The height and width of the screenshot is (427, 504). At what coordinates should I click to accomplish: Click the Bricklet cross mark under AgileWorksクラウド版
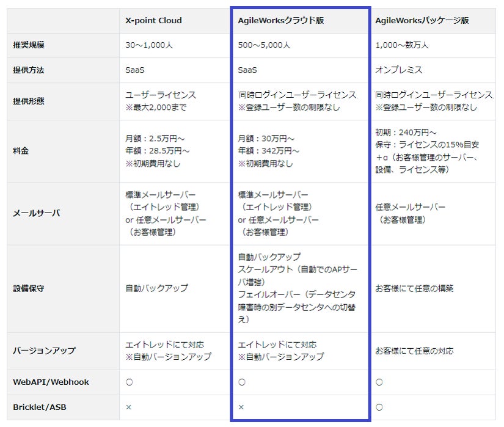click(x=241, y=407)
